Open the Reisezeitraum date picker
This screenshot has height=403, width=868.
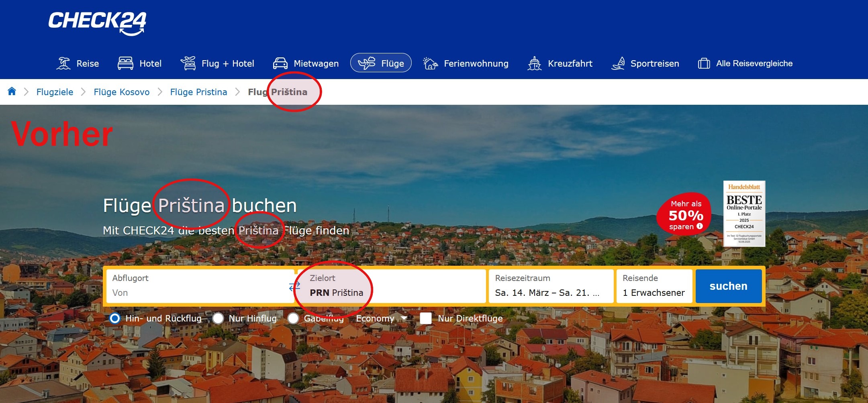(x=550, y=286)
